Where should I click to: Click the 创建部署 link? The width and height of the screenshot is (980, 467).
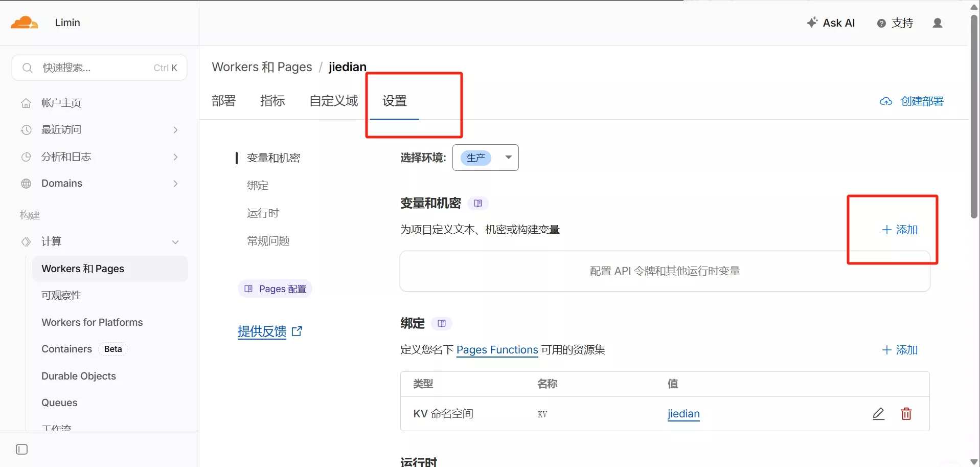[922, 101]
